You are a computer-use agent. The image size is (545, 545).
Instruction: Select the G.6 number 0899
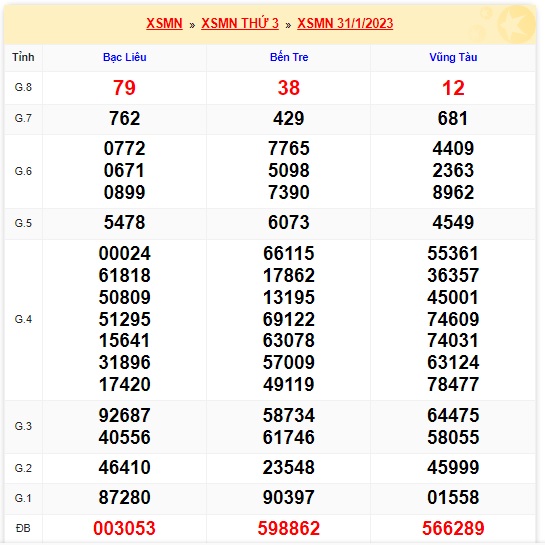[124, 193]
